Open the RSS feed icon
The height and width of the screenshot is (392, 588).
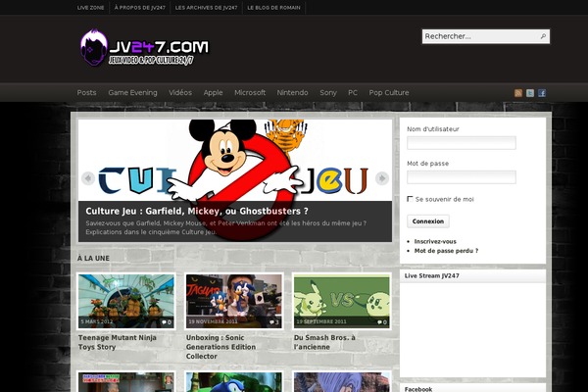coord(517,93)
